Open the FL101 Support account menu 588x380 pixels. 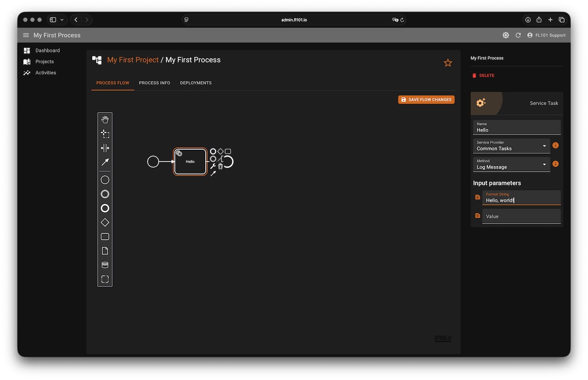pos(546,35)
